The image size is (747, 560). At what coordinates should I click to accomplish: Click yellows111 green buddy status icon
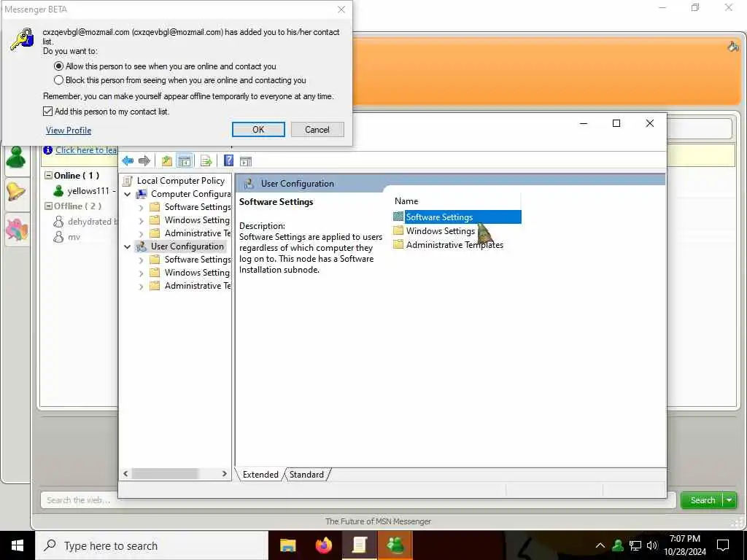pyautogui.click(x=58, y=191)
